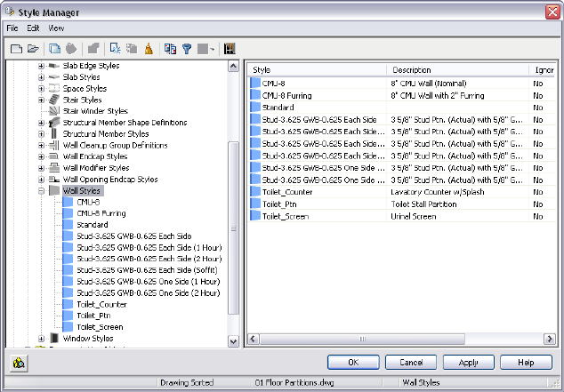Click the New Drawing toolbar icon
This screenshot has height=392, width=564.
coord(17,49)
